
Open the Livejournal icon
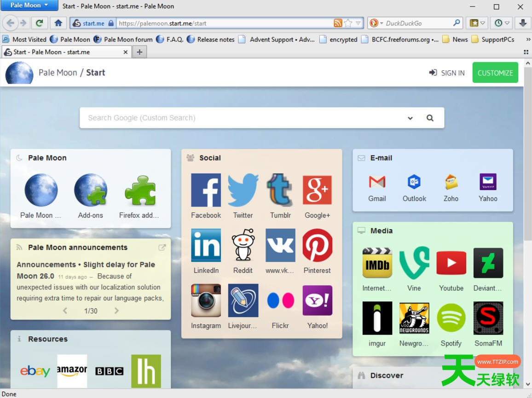click(x=243, y=300)
